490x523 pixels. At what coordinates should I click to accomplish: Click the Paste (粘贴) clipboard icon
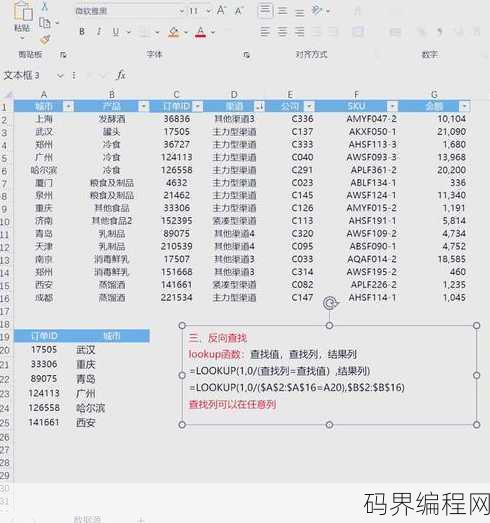(23, 11)
